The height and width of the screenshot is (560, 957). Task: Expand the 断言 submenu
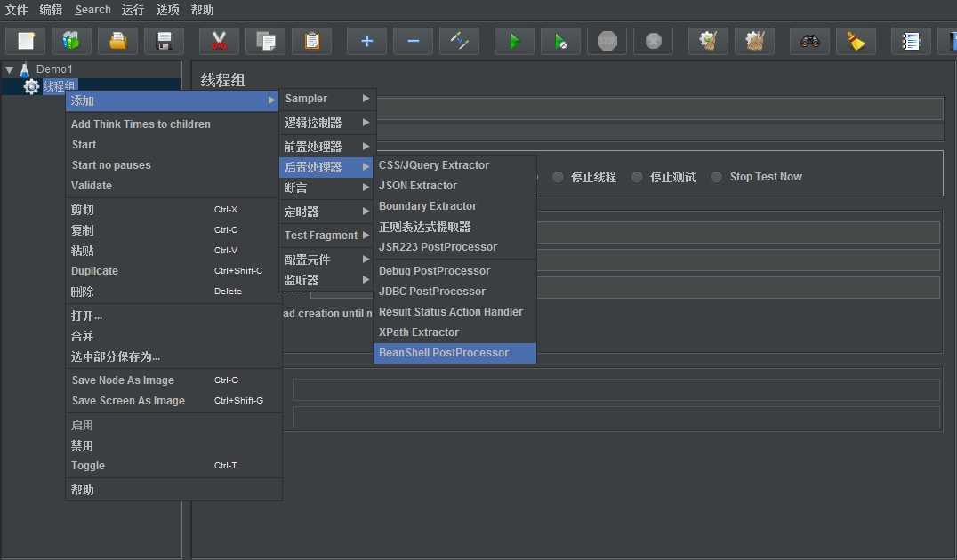pyautogui.click(x=327, y=188)
